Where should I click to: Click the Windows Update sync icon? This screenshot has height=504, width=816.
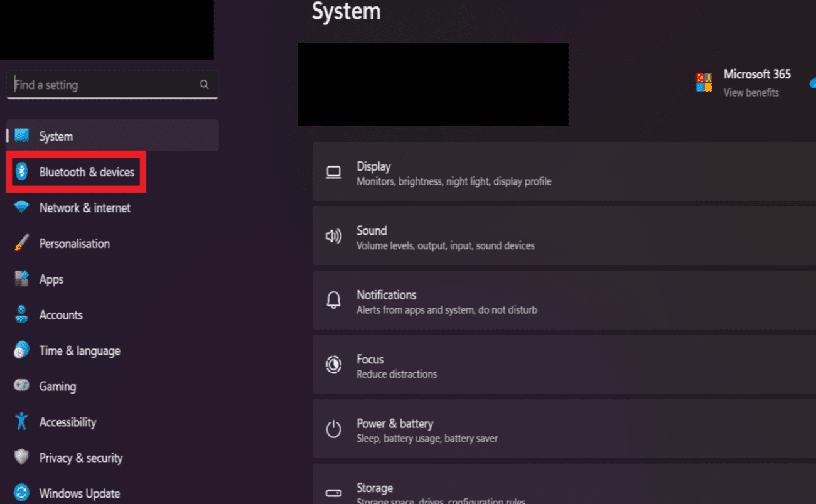22,493
